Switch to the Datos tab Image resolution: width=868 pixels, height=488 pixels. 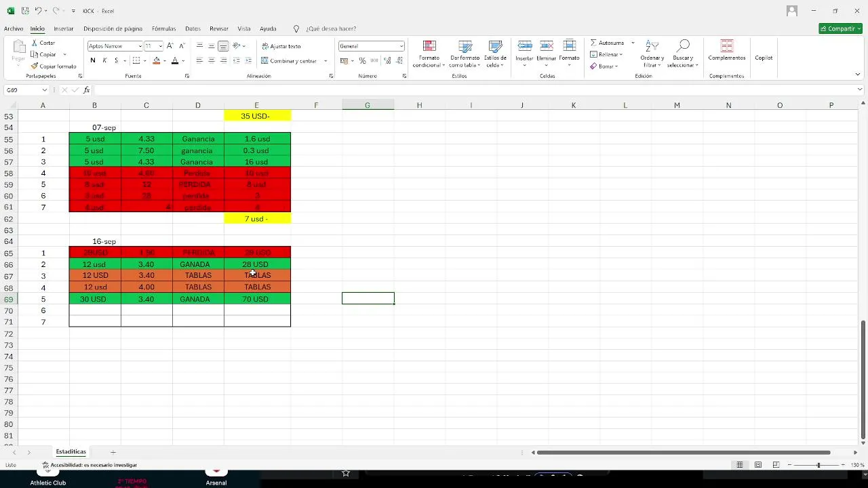[x=193, y=28]
